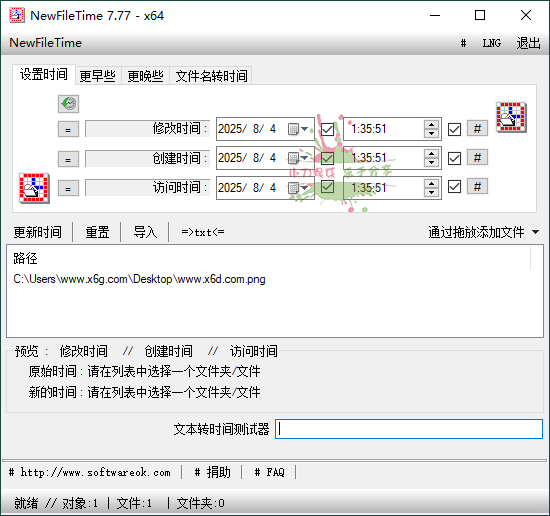Viewport: 550px width, 516px height.
Task: Minimize the NewFileTime window
Action: tap(435, 15)
